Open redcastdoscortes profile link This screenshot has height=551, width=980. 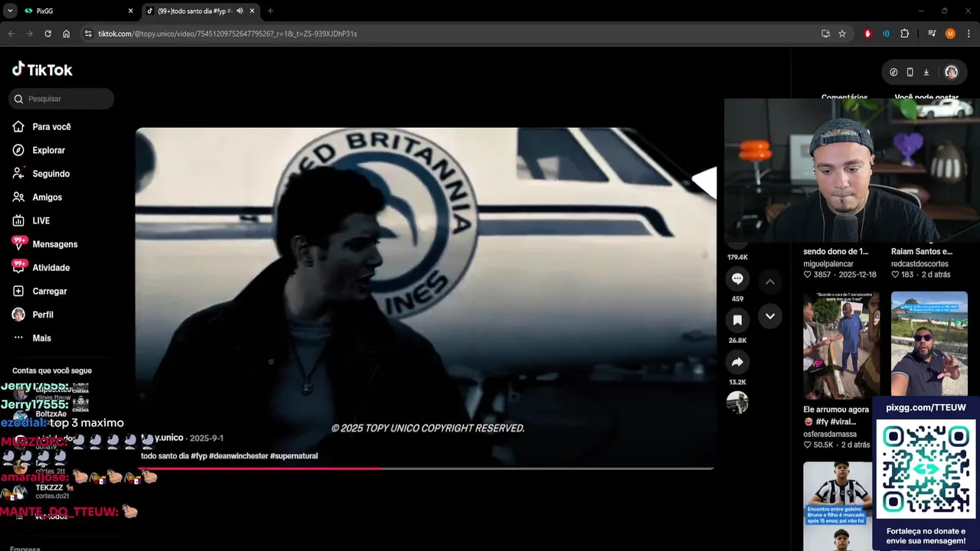tap(920, 264)
